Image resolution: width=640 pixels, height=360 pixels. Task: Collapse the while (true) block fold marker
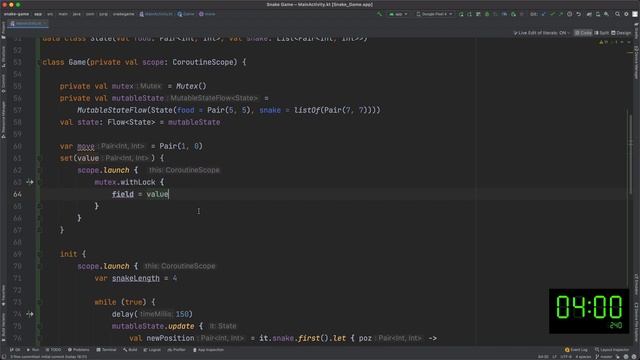coord(40,302)
